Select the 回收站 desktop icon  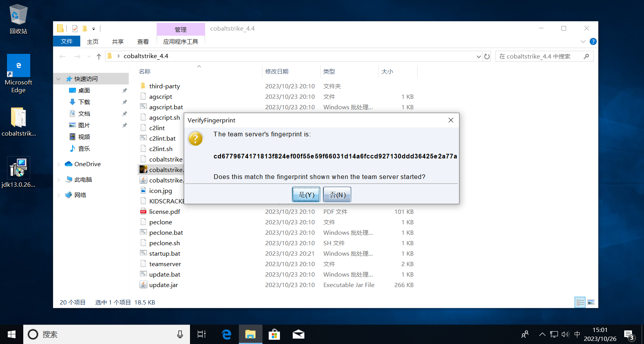18,19
